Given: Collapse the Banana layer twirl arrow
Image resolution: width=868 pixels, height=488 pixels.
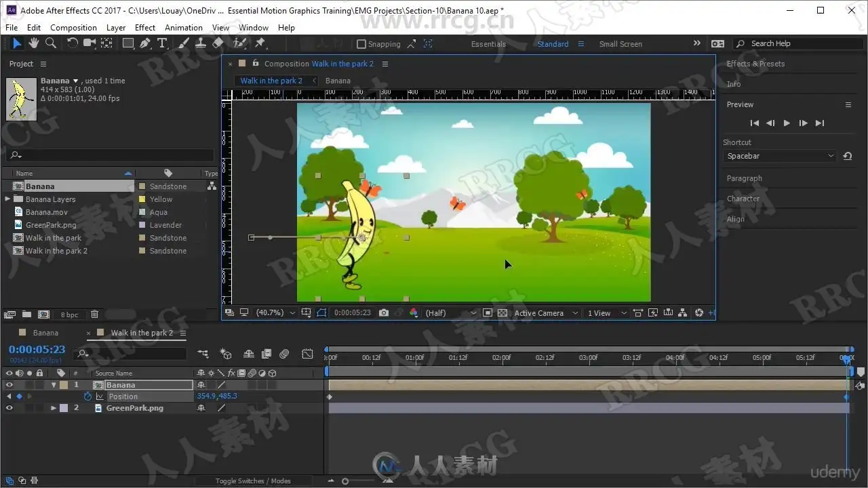Looking at the screenshot, I should (x=54, y=385).
